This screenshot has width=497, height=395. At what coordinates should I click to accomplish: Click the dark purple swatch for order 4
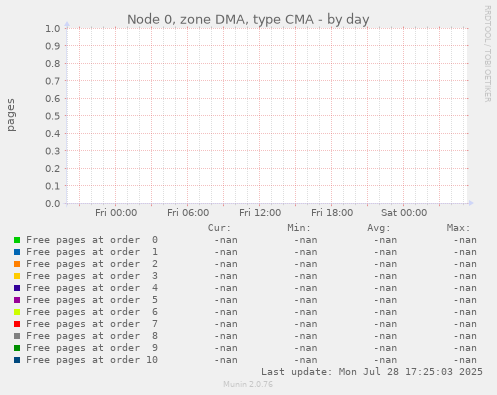[17, 288]
